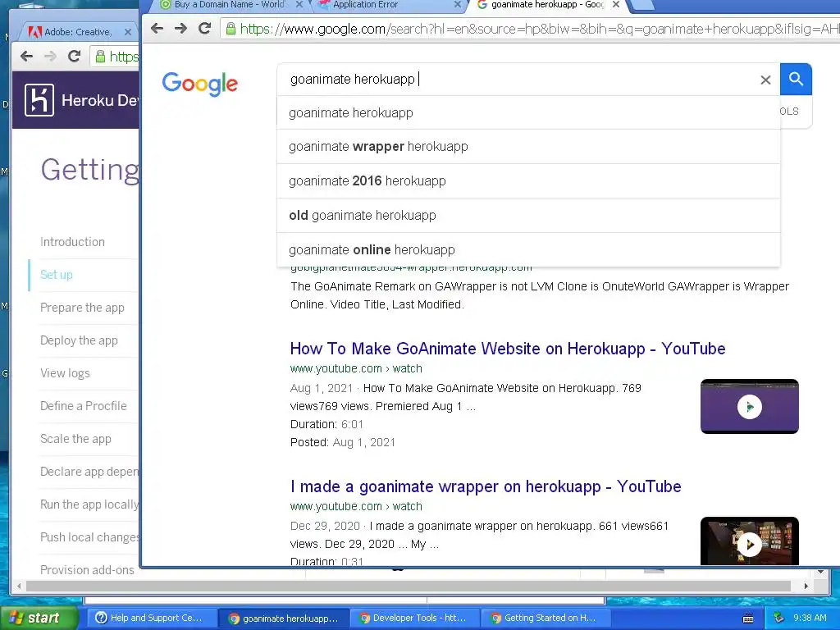840x630 pixels.
Task: Click the Google window URL address bar
Action: [x=531, y=29]
